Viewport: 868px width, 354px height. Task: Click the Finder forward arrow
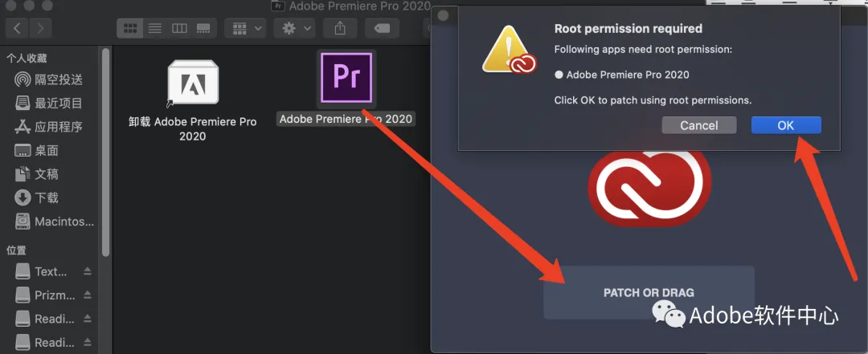(x=40, y=28)
